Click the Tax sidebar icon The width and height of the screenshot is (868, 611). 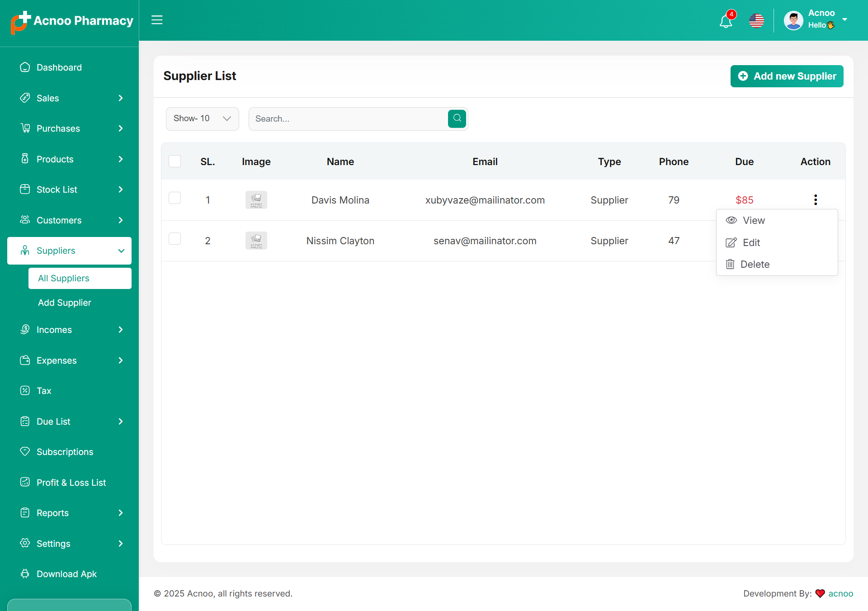point(25,391)
